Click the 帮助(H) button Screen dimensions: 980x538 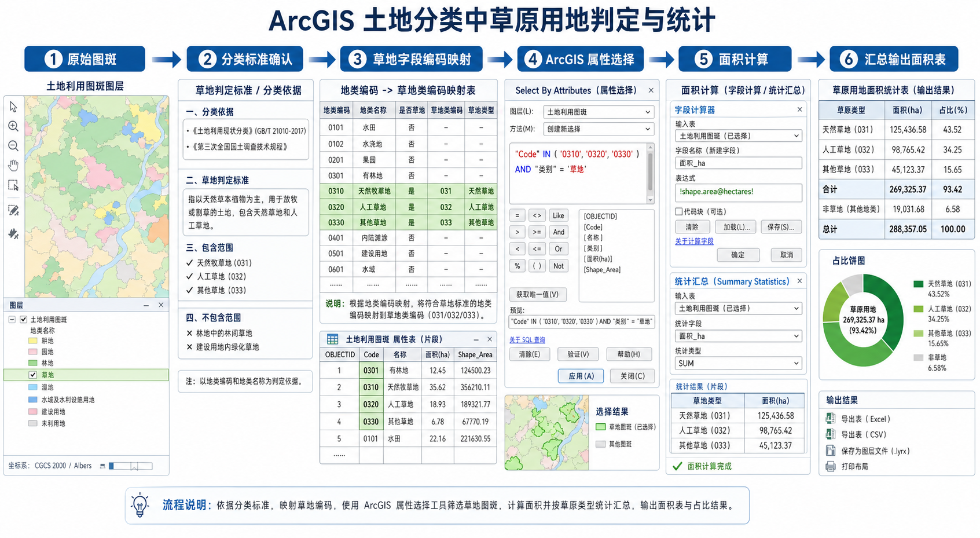click(x=629, y=354)
